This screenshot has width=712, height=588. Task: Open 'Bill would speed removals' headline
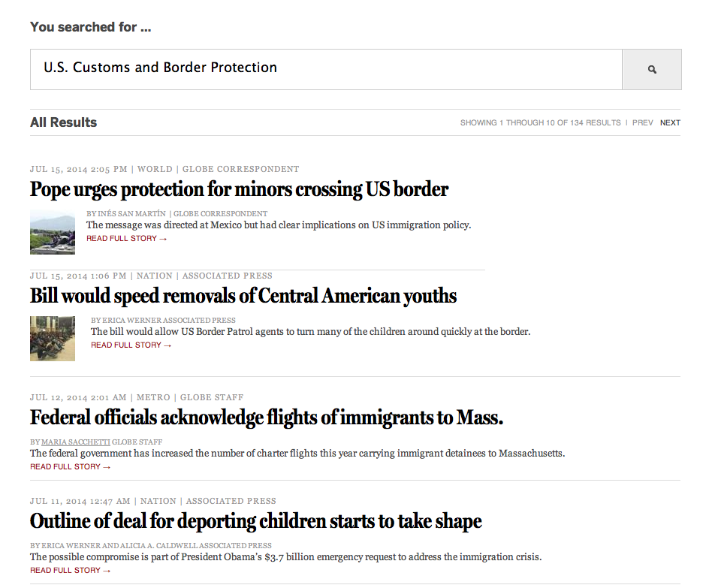click(243, 296)
